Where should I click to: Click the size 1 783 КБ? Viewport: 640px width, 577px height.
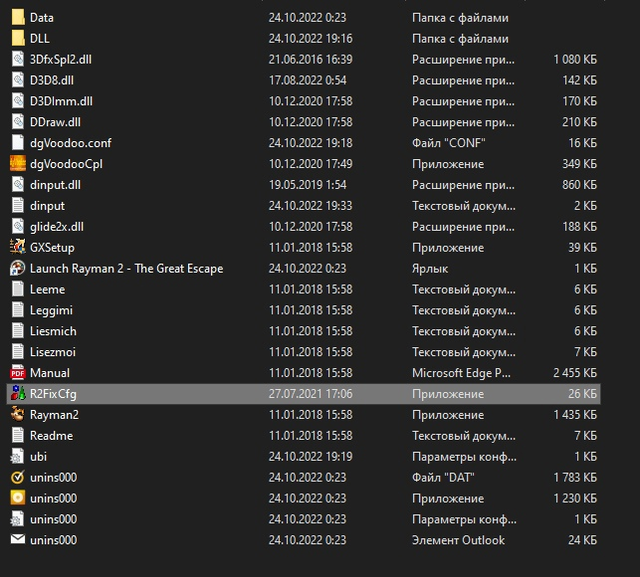575,477
